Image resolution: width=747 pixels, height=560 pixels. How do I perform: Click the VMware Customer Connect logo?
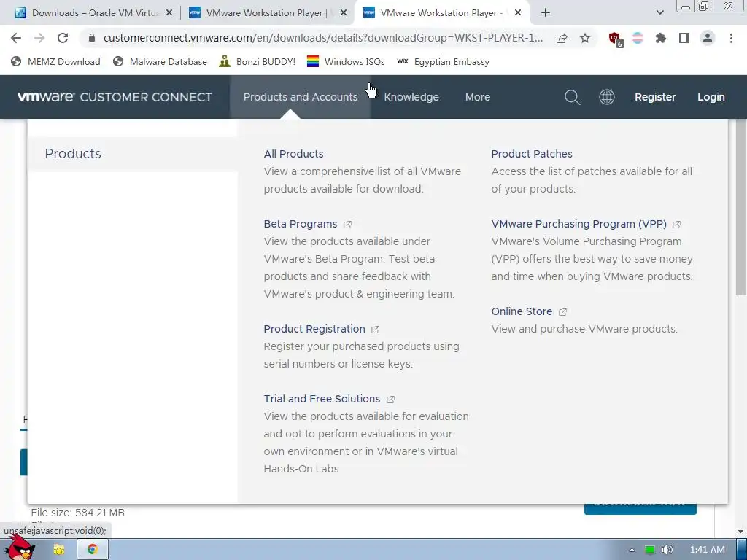pyautogui.click(x=115, y=97)
